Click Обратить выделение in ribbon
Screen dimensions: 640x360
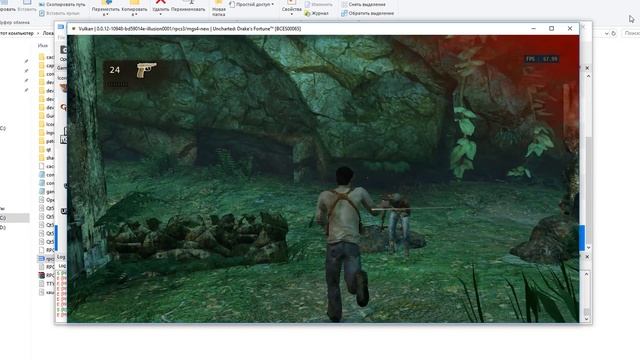click(x=367, y=13)
